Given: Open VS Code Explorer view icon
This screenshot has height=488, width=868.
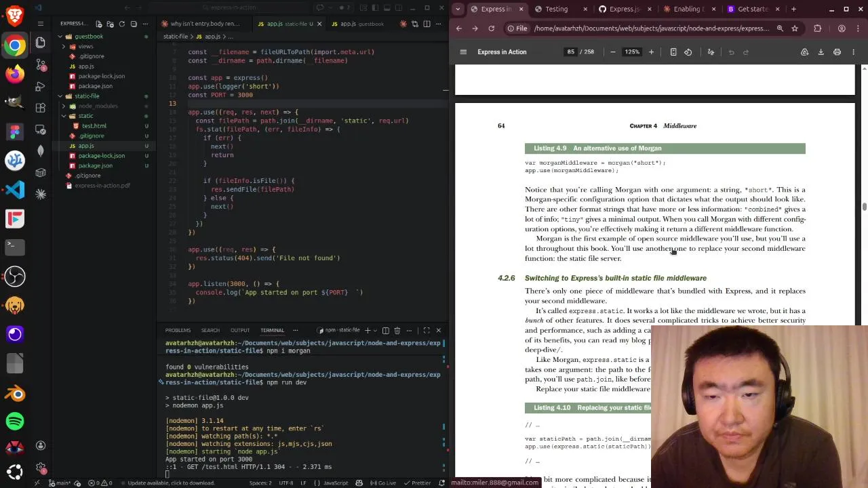Looking at the screenshot, I should click(x=41, y=43).
